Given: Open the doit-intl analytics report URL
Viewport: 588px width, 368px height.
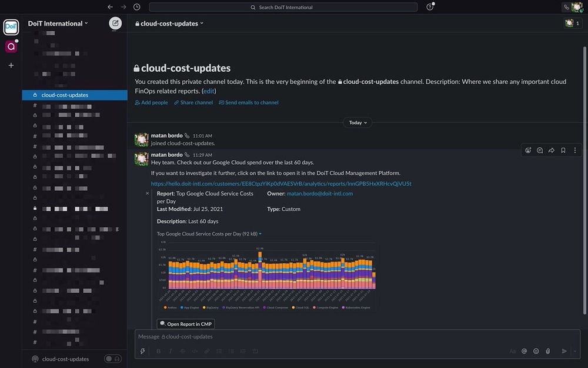Looking at the screenshot, I should 281,184.
